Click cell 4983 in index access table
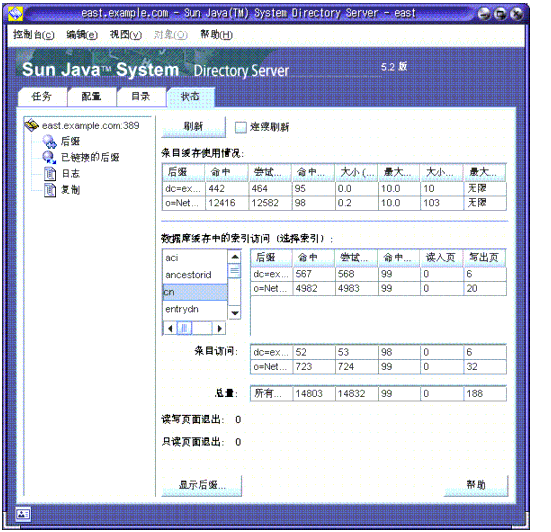551x532 pixels. tap(357, 288)
